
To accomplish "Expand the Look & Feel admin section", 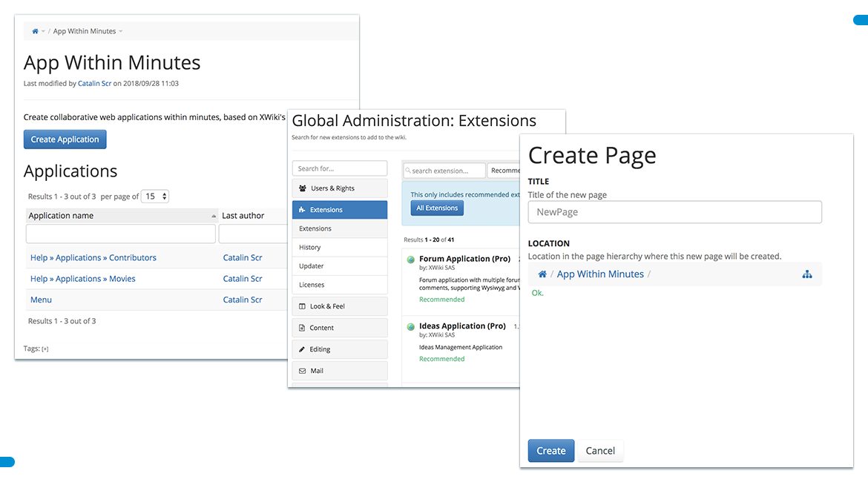I will tap(339, 306).
